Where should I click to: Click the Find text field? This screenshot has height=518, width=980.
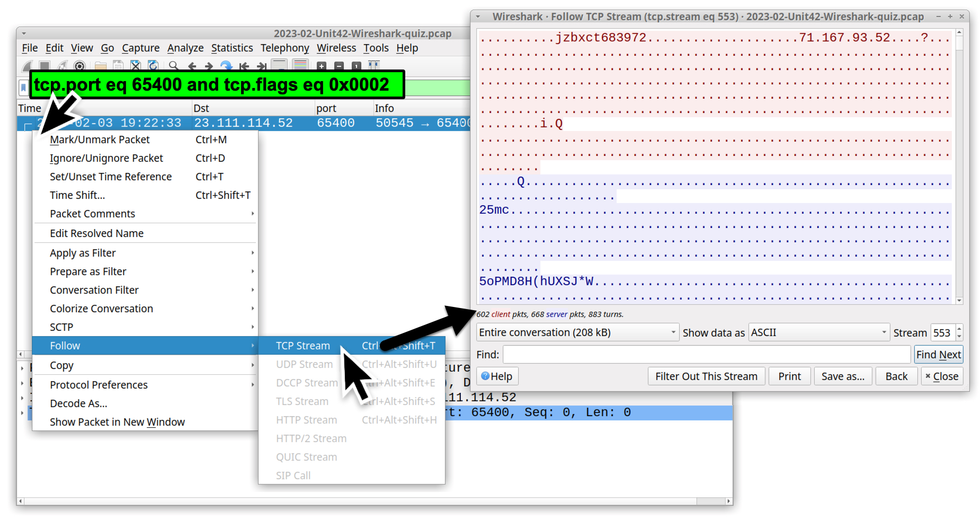[706, 355]
